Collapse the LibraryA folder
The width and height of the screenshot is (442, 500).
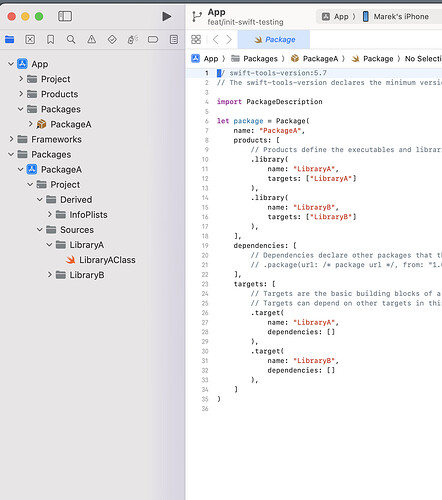click(x=49, y=245)
